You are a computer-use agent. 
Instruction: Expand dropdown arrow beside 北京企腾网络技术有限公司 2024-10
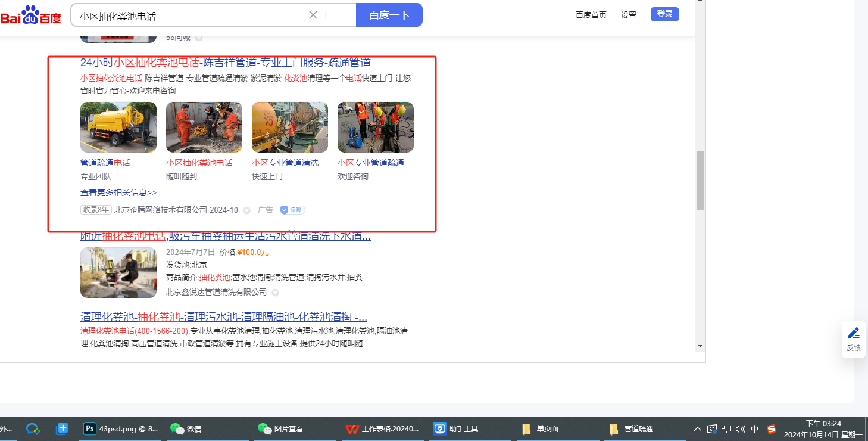click(246, 210)
